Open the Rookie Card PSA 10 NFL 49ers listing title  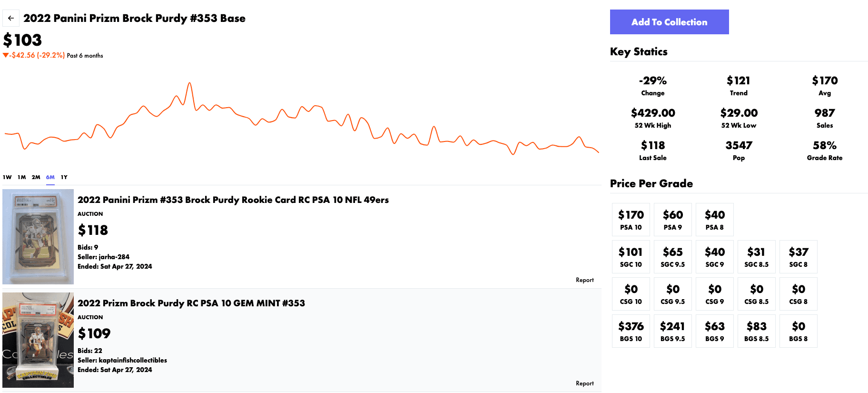pyautogui.click(x=233, y=200)
